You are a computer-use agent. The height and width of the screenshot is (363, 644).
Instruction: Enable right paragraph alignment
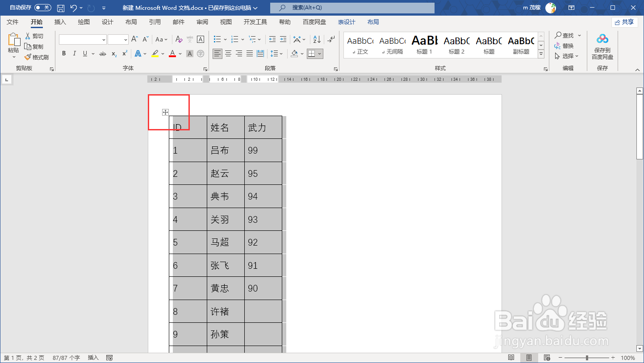pyautogui.click(x=239, y=54)
